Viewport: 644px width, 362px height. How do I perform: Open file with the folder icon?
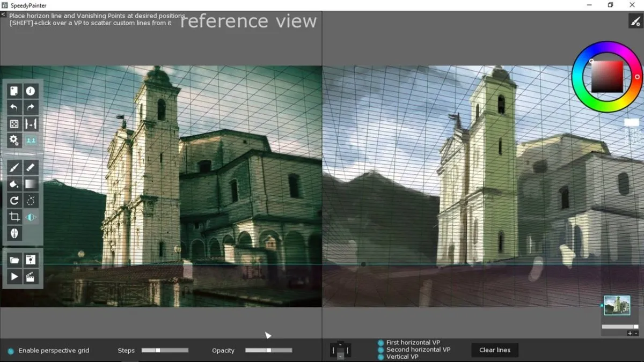(14, 260)
